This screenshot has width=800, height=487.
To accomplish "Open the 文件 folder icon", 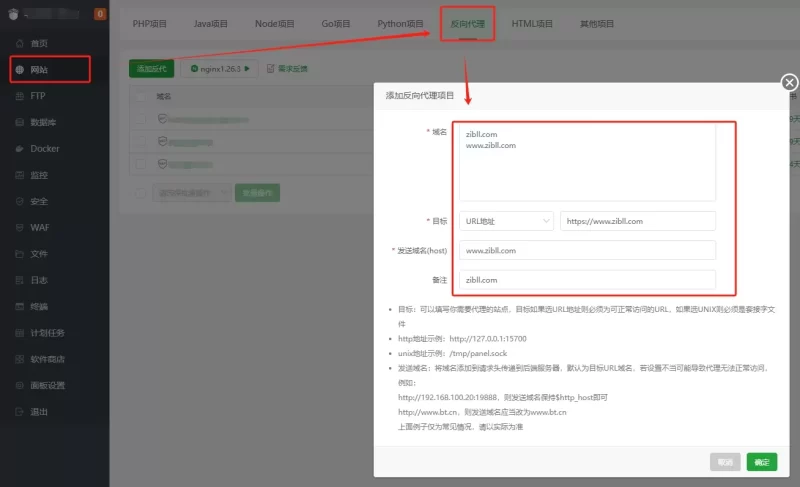I will [19, 254].
